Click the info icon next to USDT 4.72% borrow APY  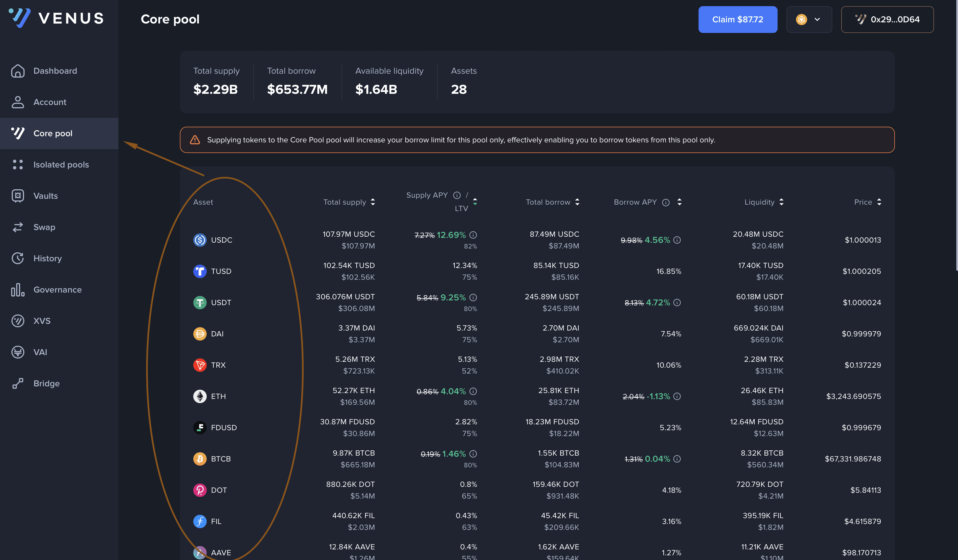coord(677,302)
